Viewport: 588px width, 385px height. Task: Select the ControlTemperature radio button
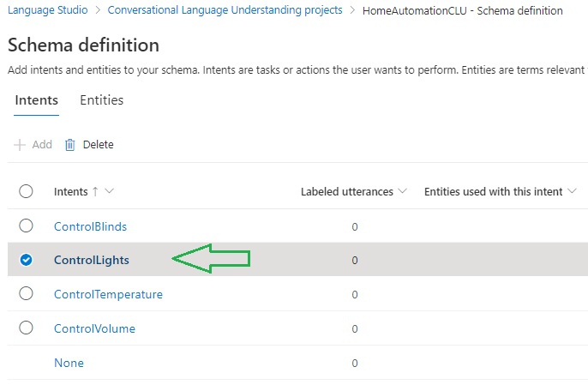[26, 294]
